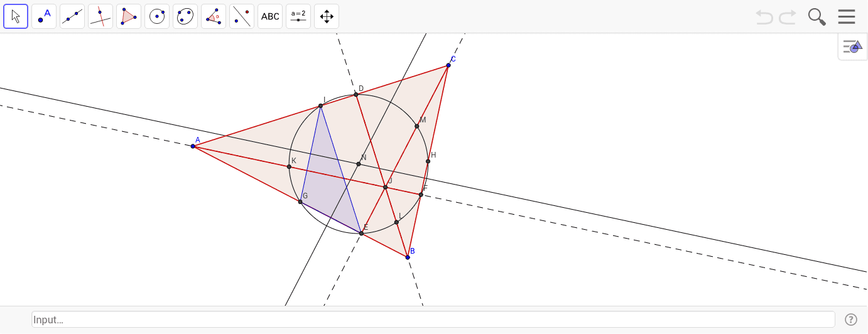Select the ABC Text tool
Viewport: 868px width, 334px height.
click(270, 16)
